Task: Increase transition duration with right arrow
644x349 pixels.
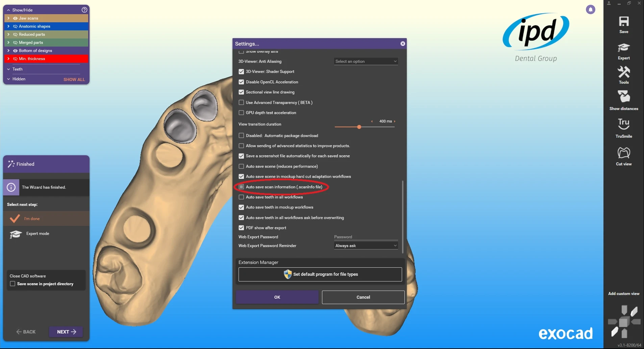Action: coord(395,121)
